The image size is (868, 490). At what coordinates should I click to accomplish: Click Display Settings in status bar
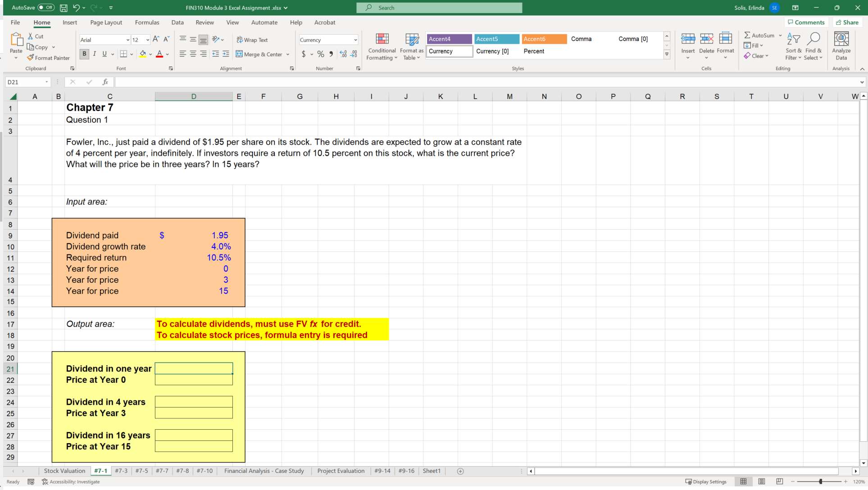coord(705,481)
